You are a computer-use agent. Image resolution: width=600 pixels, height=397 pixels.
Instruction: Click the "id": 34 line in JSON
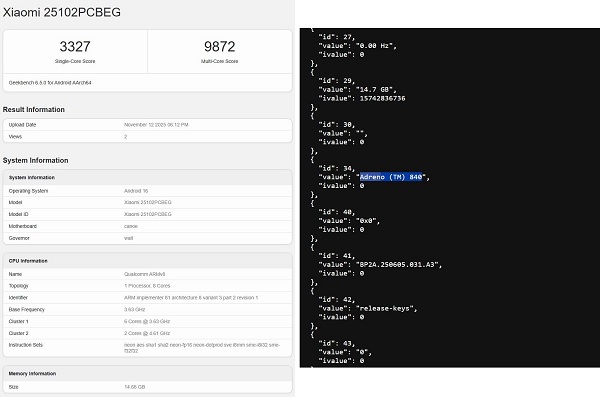[x=337, y=168]
